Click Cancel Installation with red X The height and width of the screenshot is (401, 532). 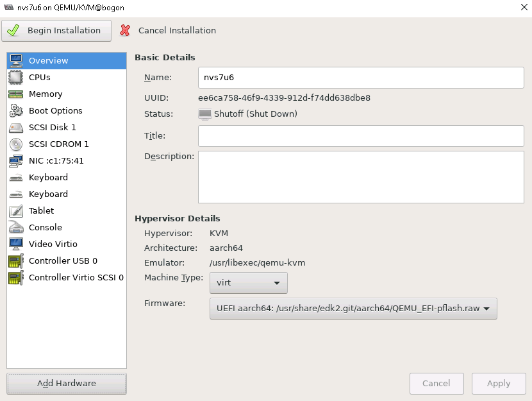167,31
